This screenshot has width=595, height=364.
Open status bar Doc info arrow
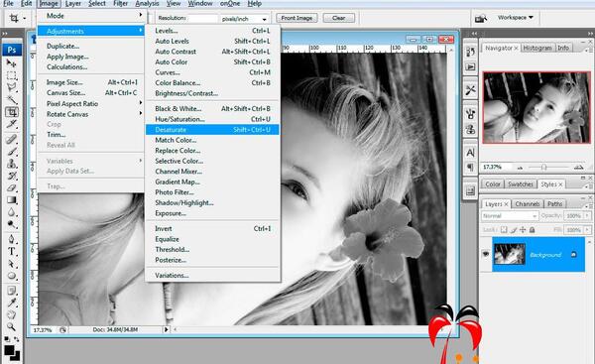pos(166,329)
